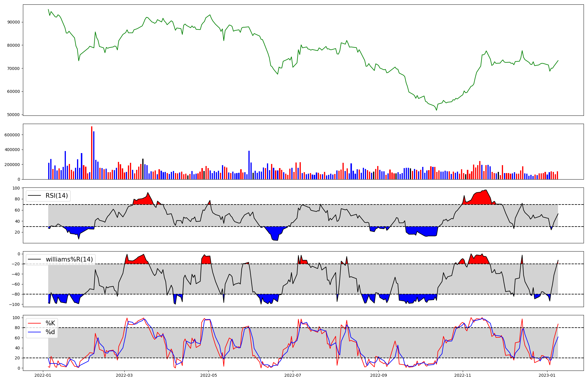Click the blue %d legend line sample
Viewport: 588px width, 382px height.
coord(34,332)
